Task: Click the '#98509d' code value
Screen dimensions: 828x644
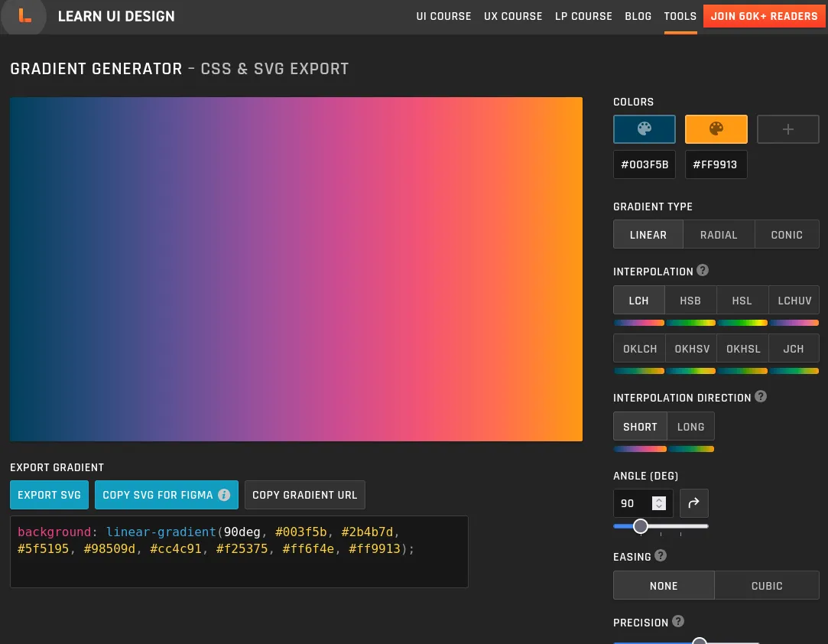Action: [109, 549]
